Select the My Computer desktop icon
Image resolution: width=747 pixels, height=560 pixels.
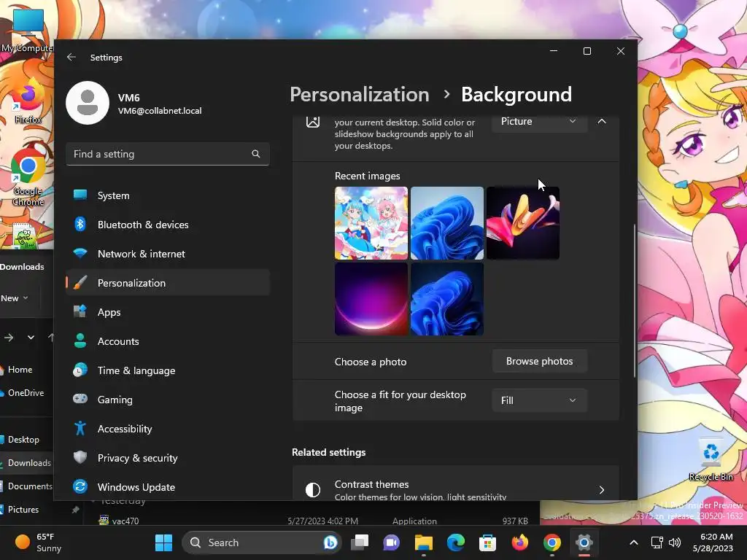pos(27,30)
